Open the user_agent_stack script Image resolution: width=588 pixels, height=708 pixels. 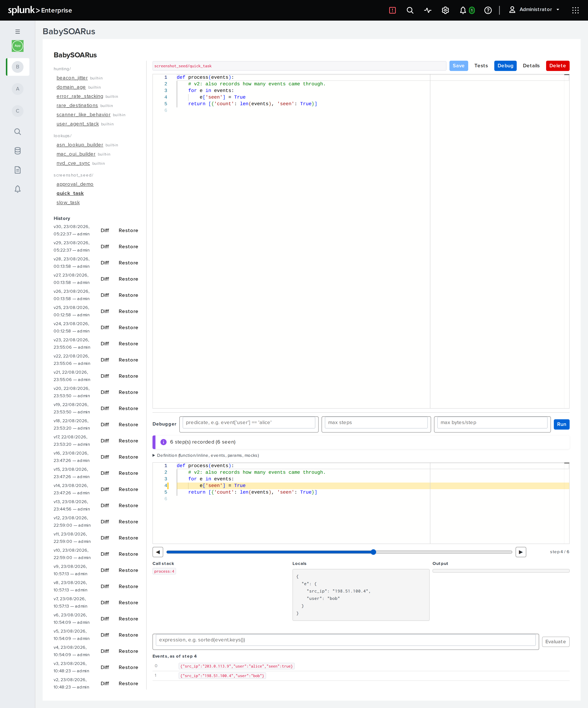[x=78, y=124]
